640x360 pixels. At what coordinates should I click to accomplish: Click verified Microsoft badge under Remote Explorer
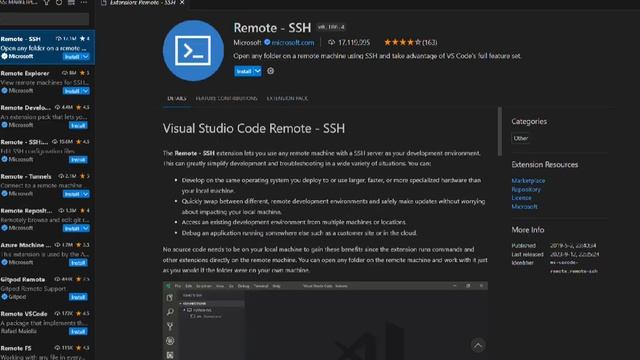(x=4, y=91)
